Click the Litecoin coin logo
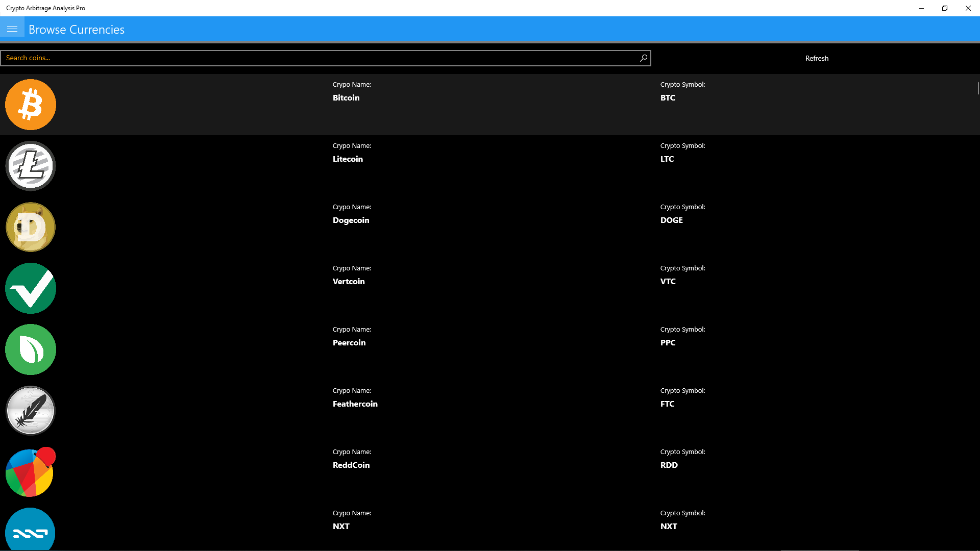This screenshot has width=980, height=551. pos(31,166)
